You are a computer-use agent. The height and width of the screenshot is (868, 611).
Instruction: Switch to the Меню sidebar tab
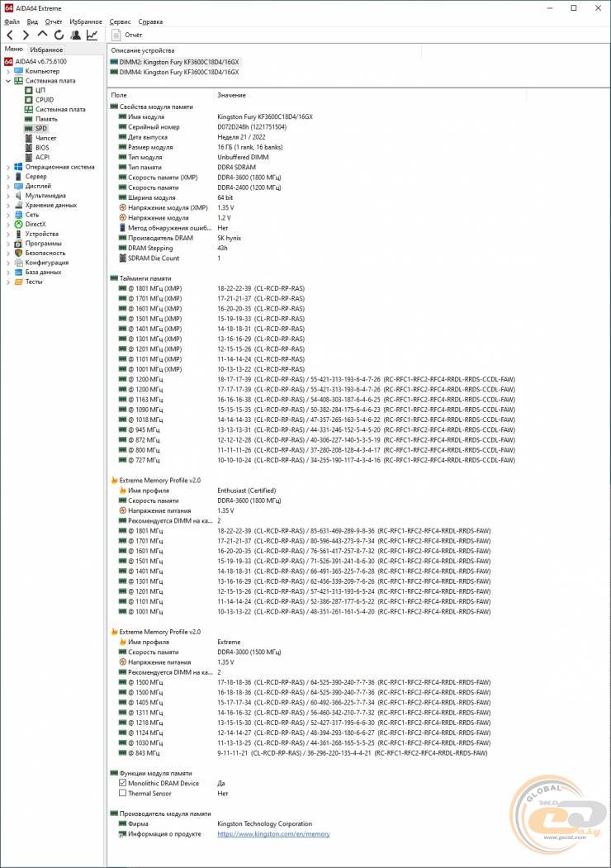coord(14,50)
